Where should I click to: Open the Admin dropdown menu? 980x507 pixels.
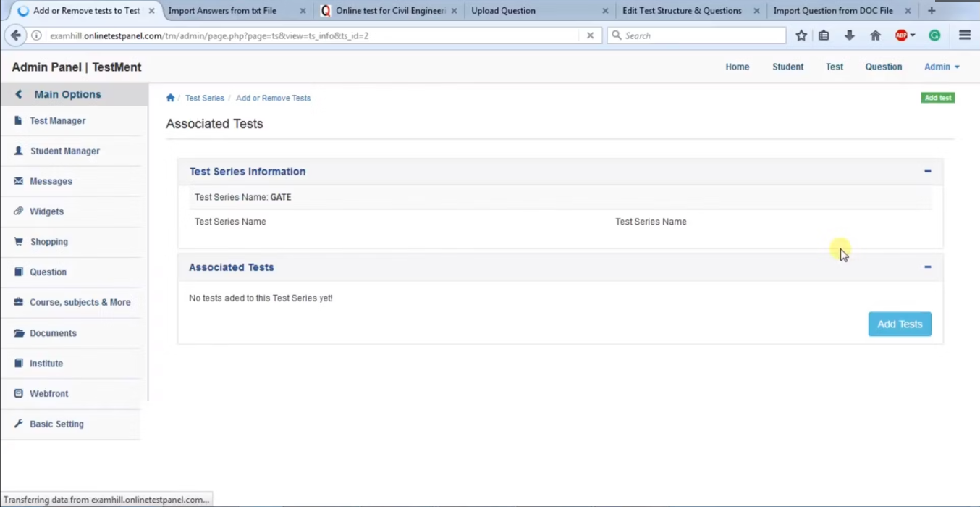(941, 67)
